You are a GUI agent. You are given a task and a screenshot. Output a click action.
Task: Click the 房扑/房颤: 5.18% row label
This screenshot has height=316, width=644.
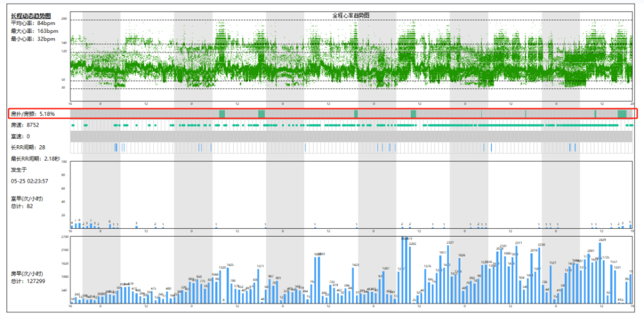tap(32, 114)
